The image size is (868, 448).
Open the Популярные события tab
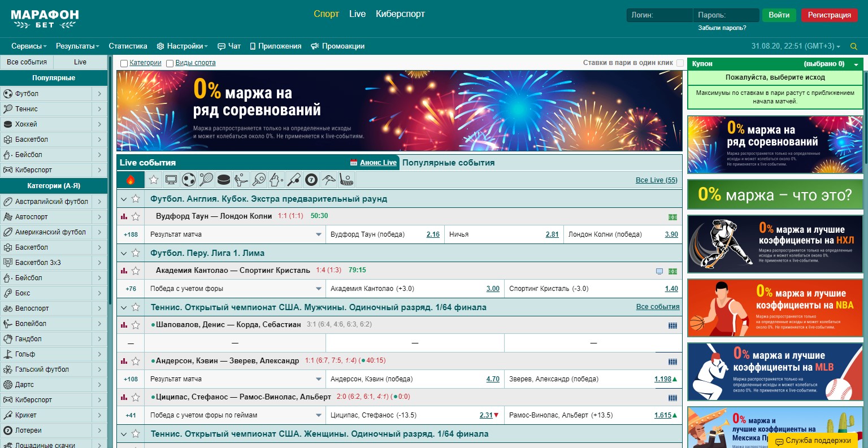tap(448, 163)
